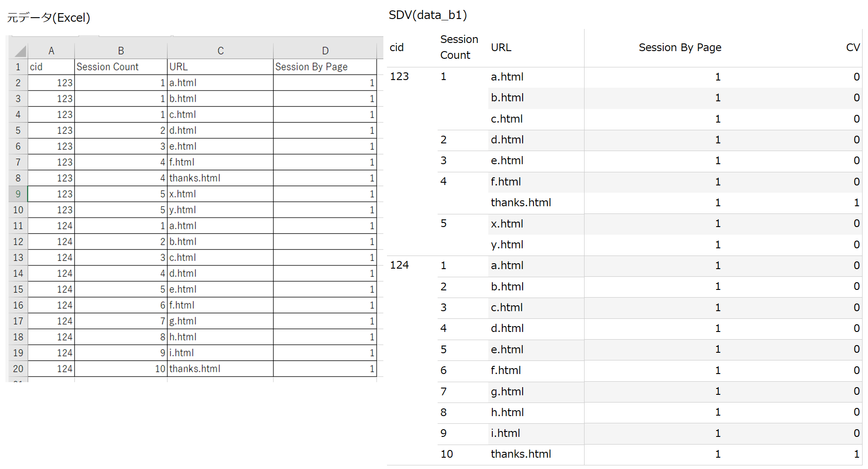This screenshot has height=469, width=868.
Task: Click Session Count 10 in SDV table
Action: pos(447,454)
